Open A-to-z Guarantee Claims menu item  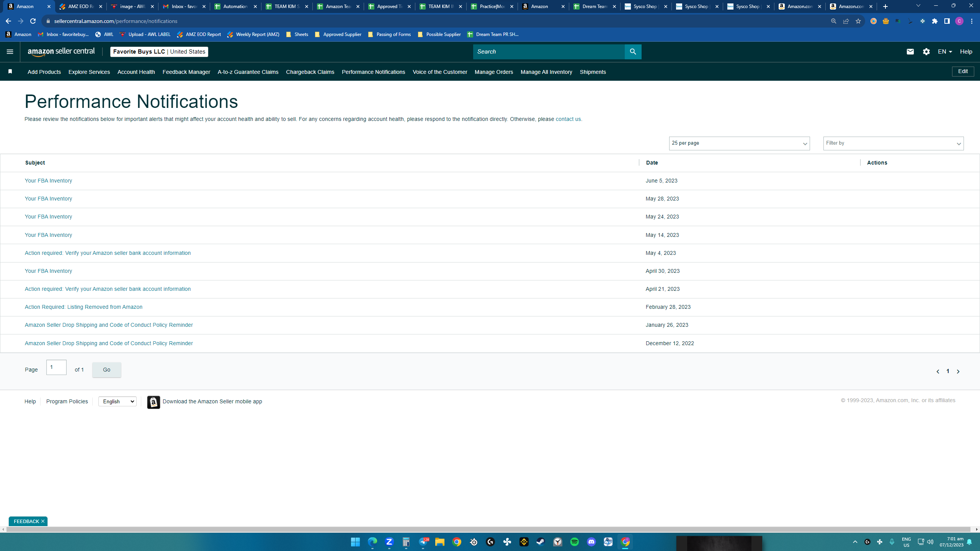click(248, 72)
